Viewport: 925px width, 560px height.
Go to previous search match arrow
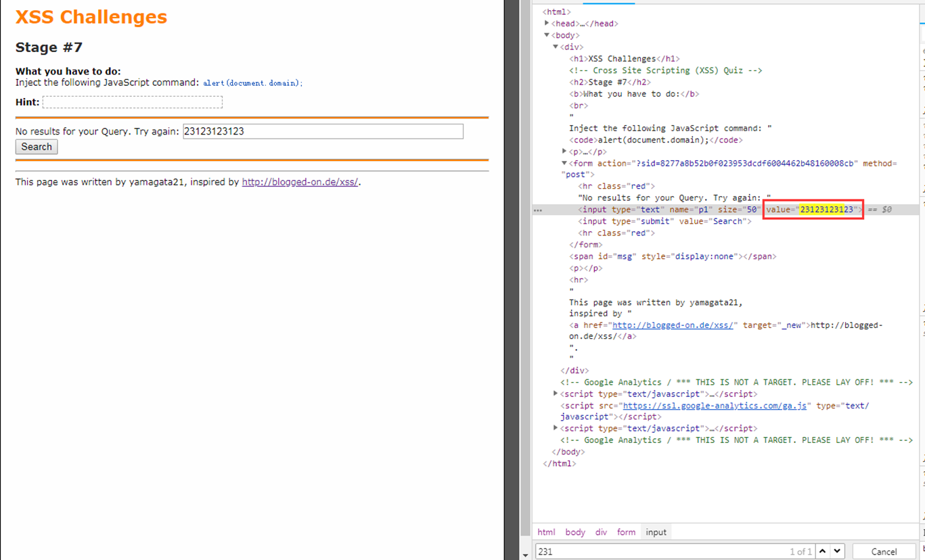(x=823, y=551)
